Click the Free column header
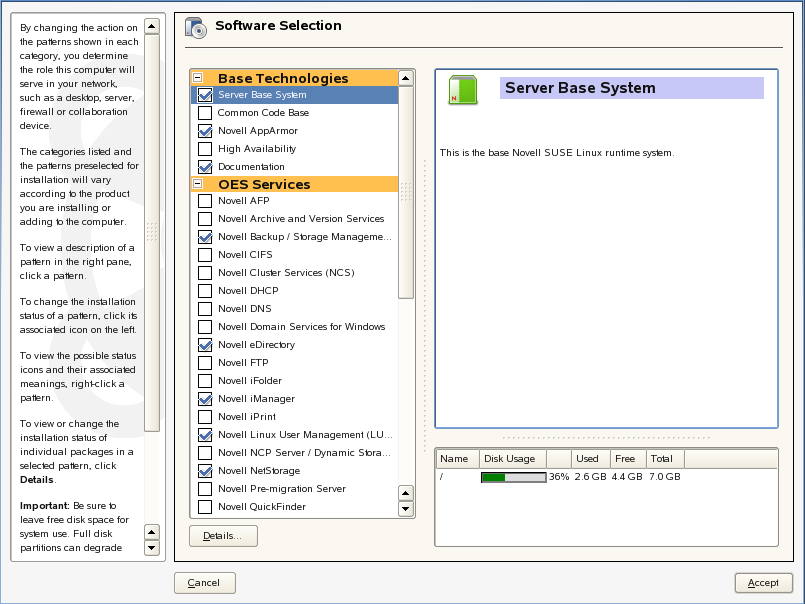Image resolution: width=805 pixels, height=604 pixels. click(x=626, y=459)
